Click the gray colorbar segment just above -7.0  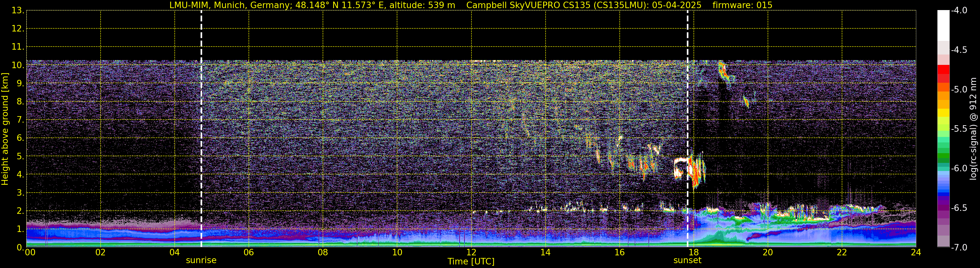[944, 241]
